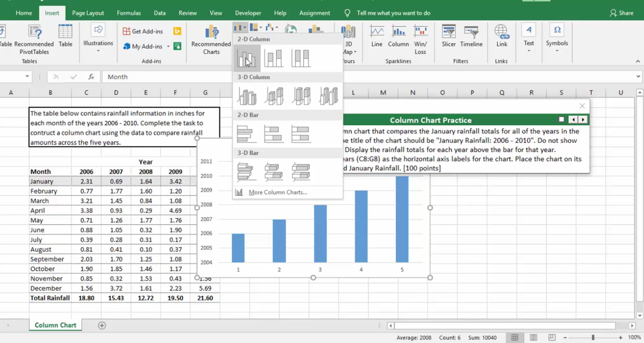This screenshot has height=343, width=644.
Task: Select the 2-D Clustered Column chart icon
Action: [x=247, y=58]
